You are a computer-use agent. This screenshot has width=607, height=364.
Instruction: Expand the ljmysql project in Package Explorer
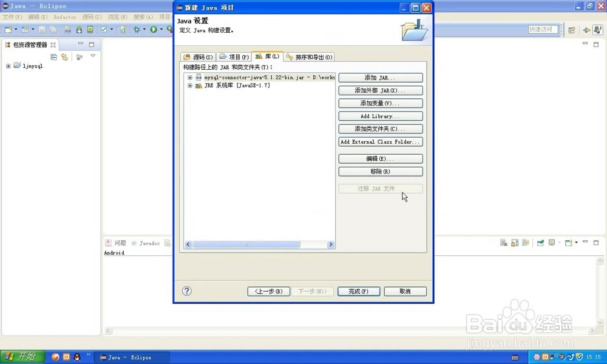8,66
